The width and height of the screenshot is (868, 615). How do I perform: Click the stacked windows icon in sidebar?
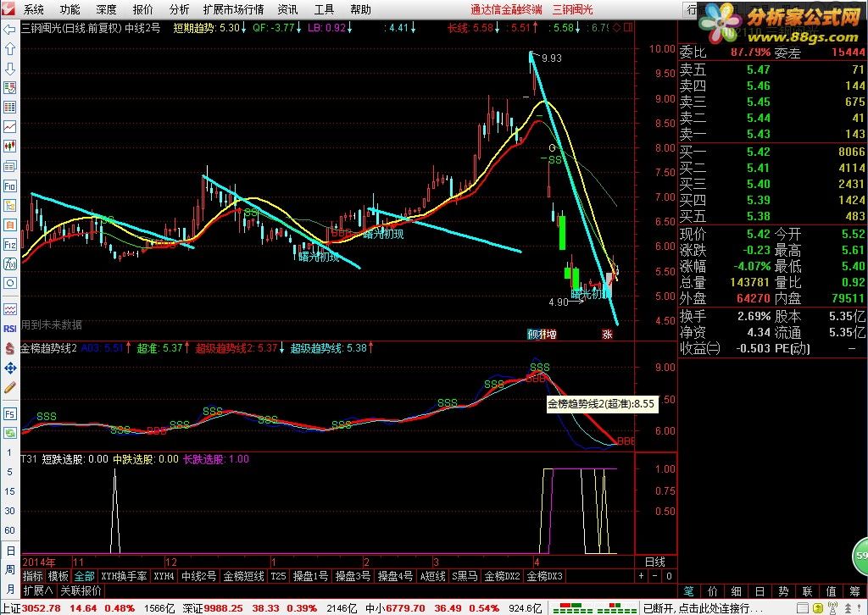pyautogui.click(x=9, y=166)
